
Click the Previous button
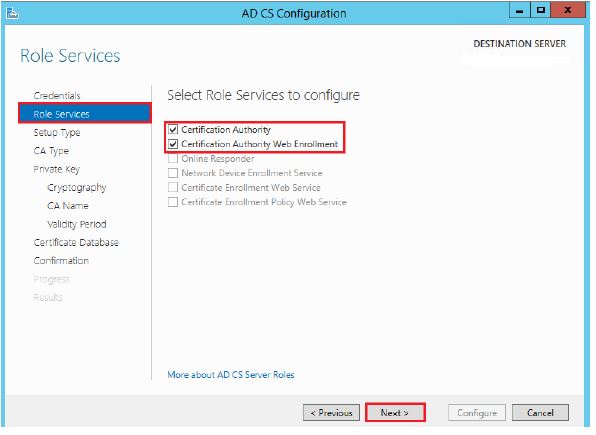click(x=331, y=413)
